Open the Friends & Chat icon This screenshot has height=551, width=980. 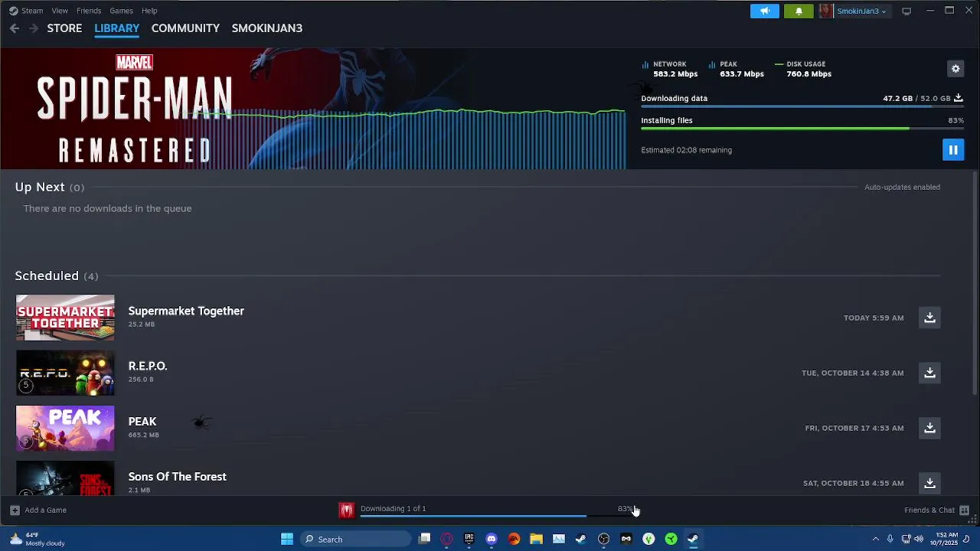point(965,510)
